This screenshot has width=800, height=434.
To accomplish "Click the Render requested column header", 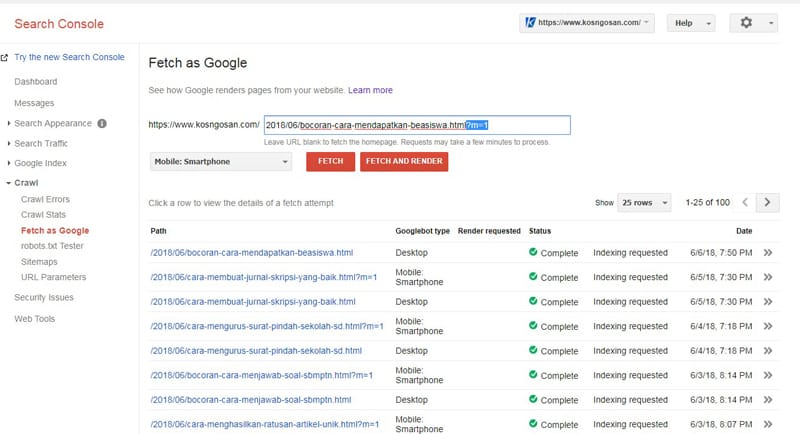I will [x=489, y=231].
